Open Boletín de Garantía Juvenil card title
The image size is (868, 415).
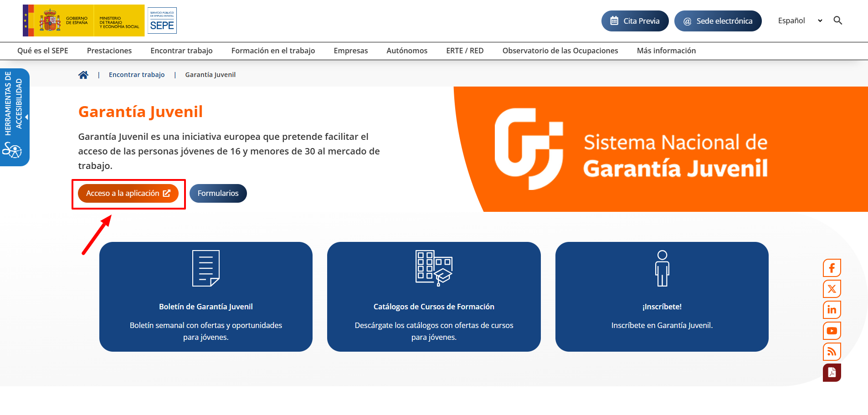pyautogui.click(x=206, y=307)
